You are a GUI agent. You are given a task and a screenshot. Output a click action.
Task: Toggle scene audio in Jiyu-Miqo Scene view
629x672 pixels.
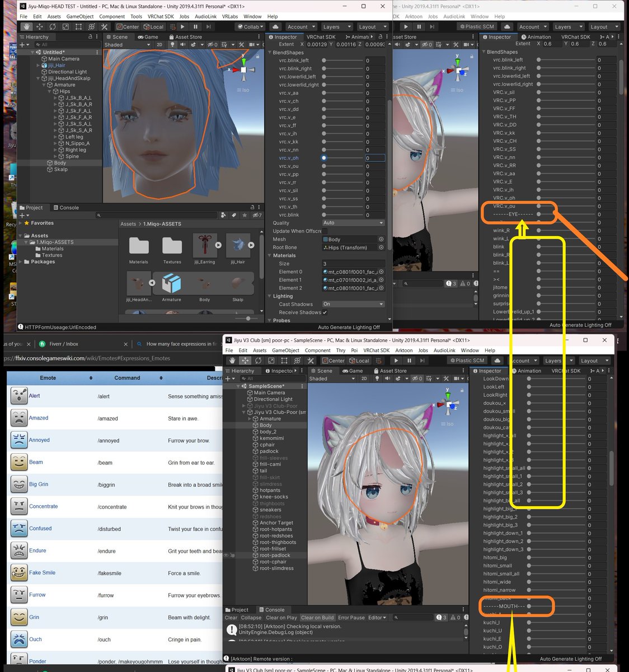pos(182,45)
